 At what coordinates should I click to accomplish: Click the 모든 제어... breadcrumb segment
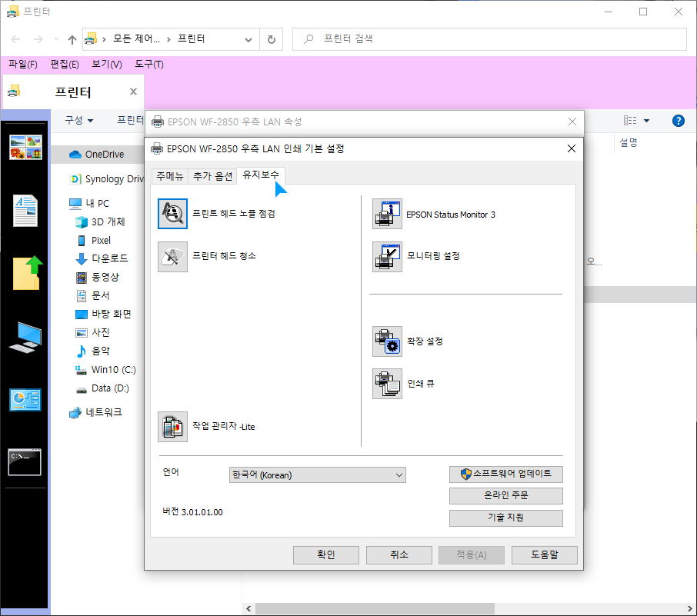point(136,39)
